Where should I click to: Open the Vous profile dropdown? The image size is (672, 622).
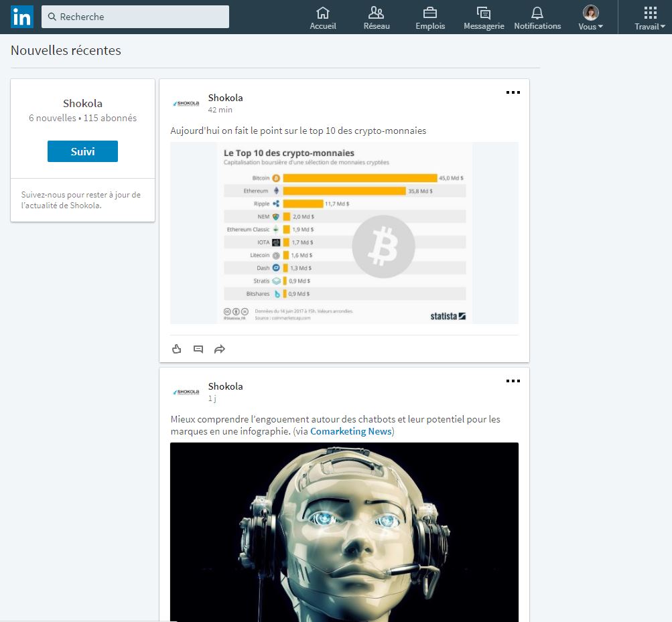pos(589,17)
